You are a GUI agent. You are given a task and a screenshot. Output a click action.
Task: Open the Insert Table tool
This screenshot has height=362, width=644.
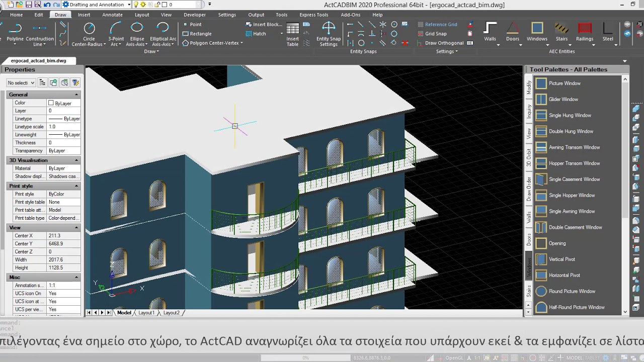(292, 34)
